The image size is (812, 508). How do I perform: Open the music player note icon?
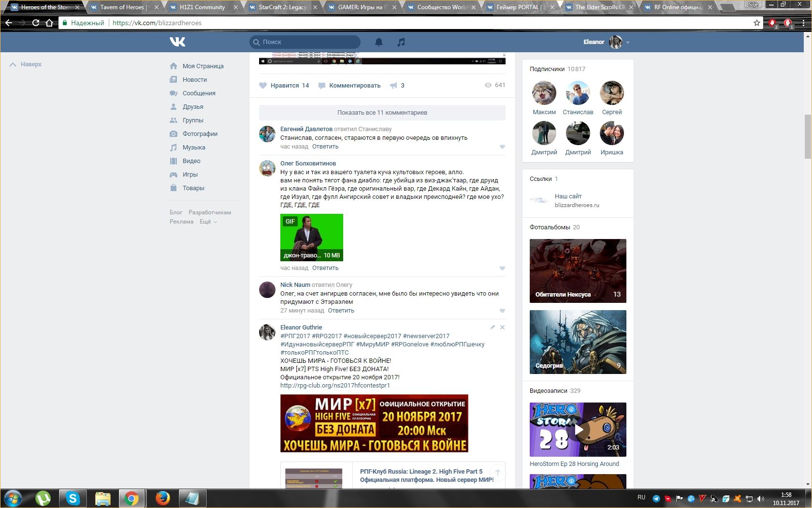pyautogui.click(x=401, y=42)
